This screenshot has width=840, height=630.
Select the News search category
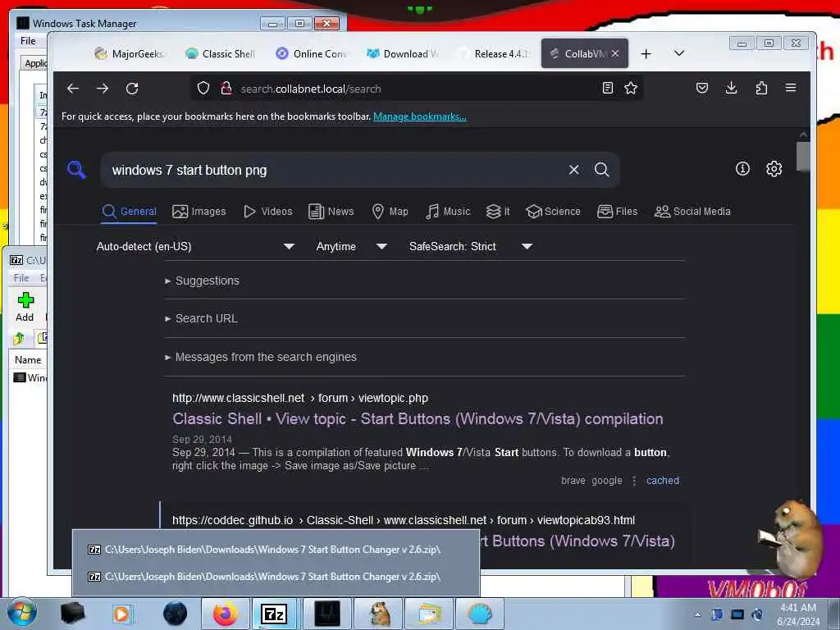point(331,212)
